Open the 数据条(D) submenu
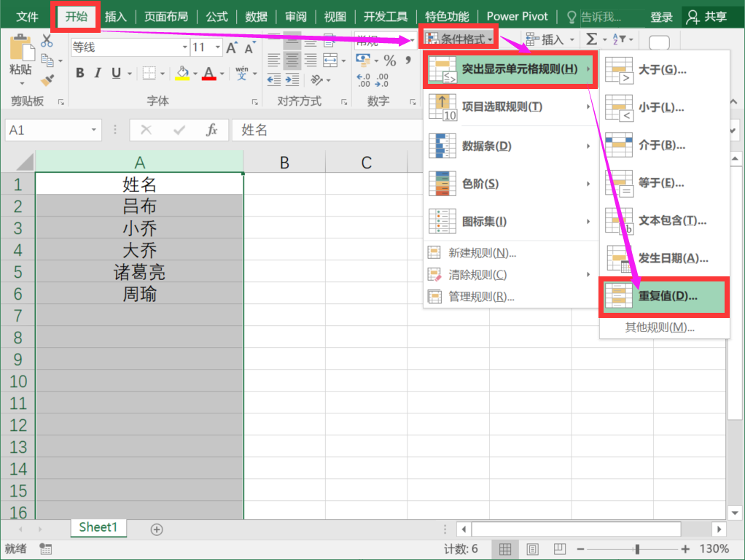This screenshot has height=560, width=745. [510, 146]
